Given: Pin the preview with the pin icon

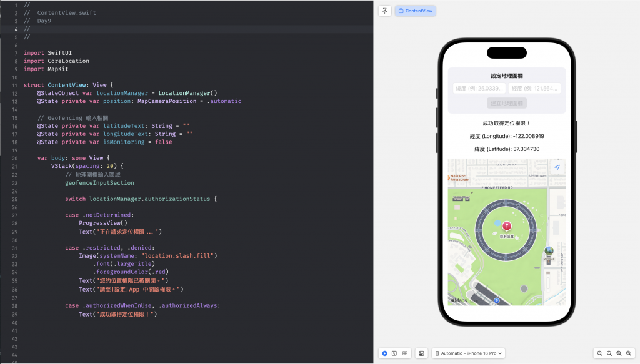Looking at the screenshot, I should 384,11.
